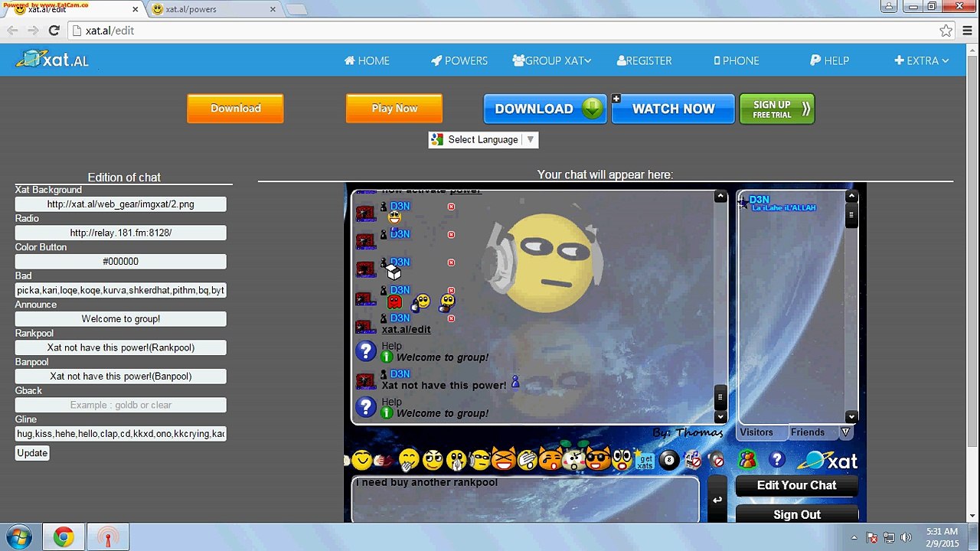980x551 pixels.
Task: Bookmark page with the star icon
Action: (946, 31)
